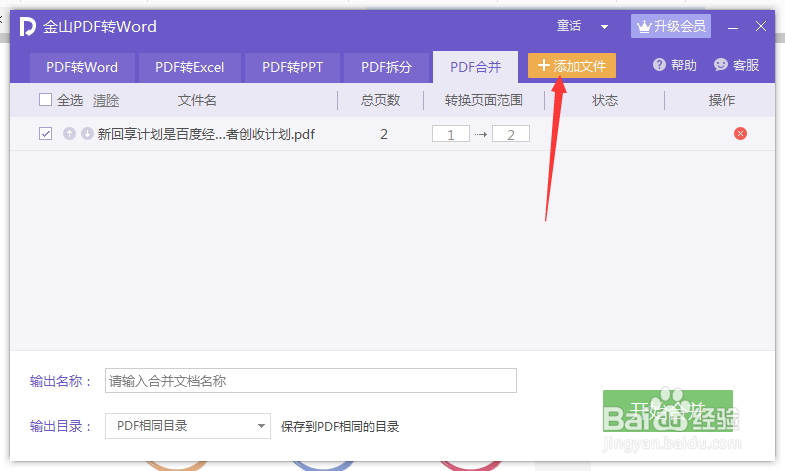The width and height of the screenshot is (785, 471).
Task: Click the 升级会员 upgrade membership button
Action: point(671,26)
